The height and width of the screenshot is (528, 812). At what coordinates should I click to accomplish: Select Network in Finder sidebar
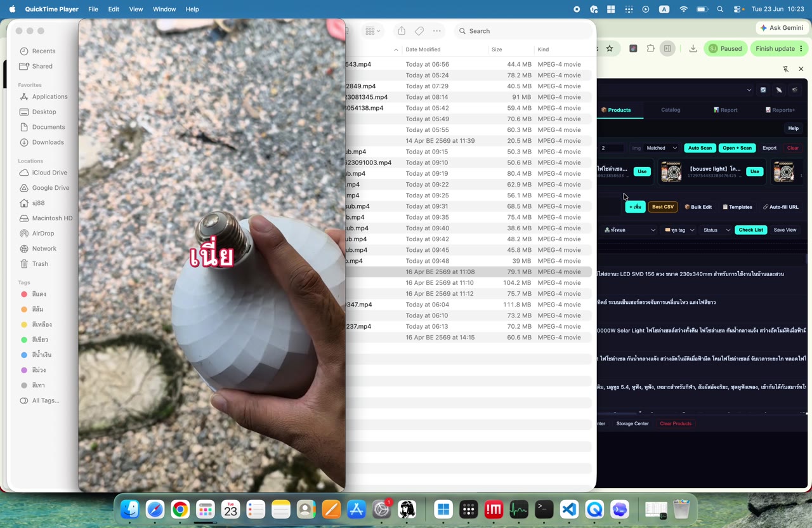[44, 249]
